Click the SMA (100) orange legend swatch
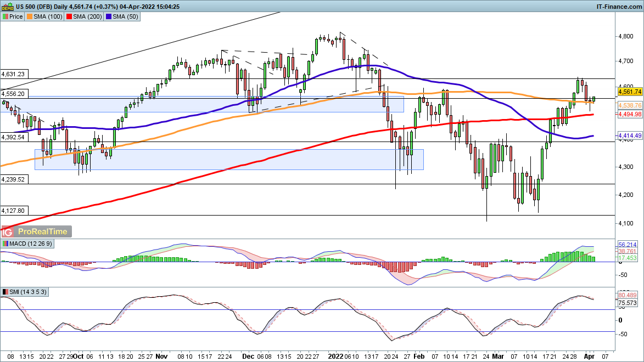This screenshot has width=644, height=362. 30,17
